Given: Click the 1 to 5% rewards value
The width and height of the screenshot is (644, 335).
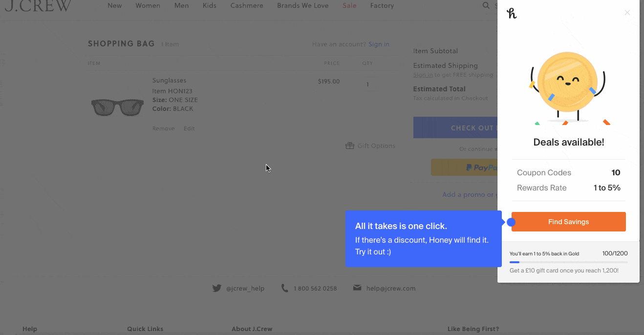Looking at the screenshot, I should [x=607, y=188].
